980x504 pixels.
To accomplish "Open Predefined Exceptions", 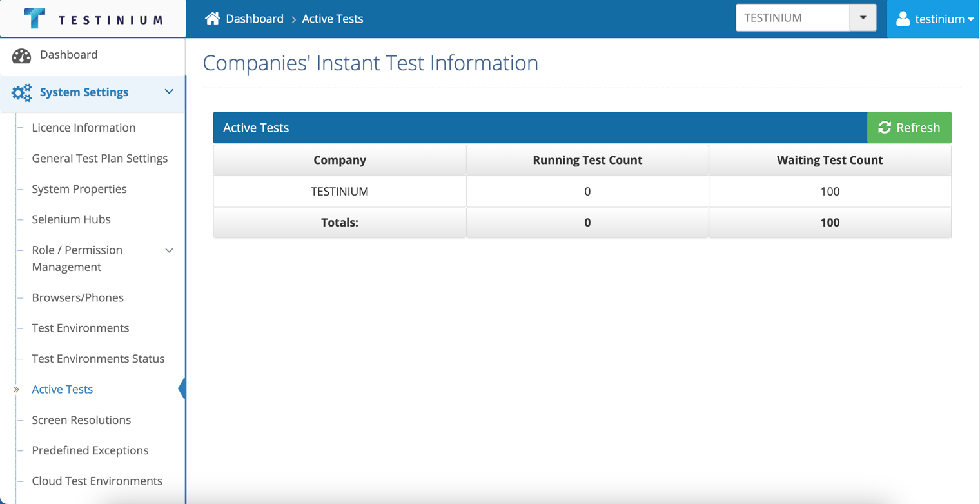I will point(90,450).
